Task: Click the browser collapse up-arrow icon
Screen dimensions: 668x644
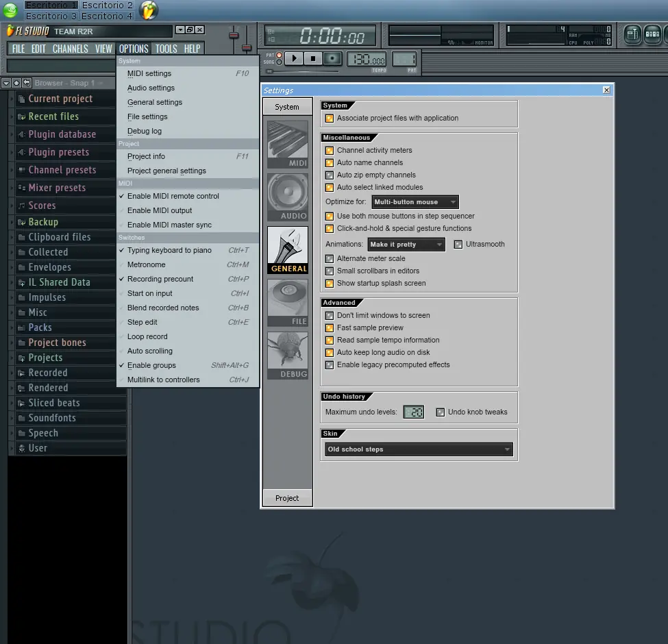Action: coord(16,83)
